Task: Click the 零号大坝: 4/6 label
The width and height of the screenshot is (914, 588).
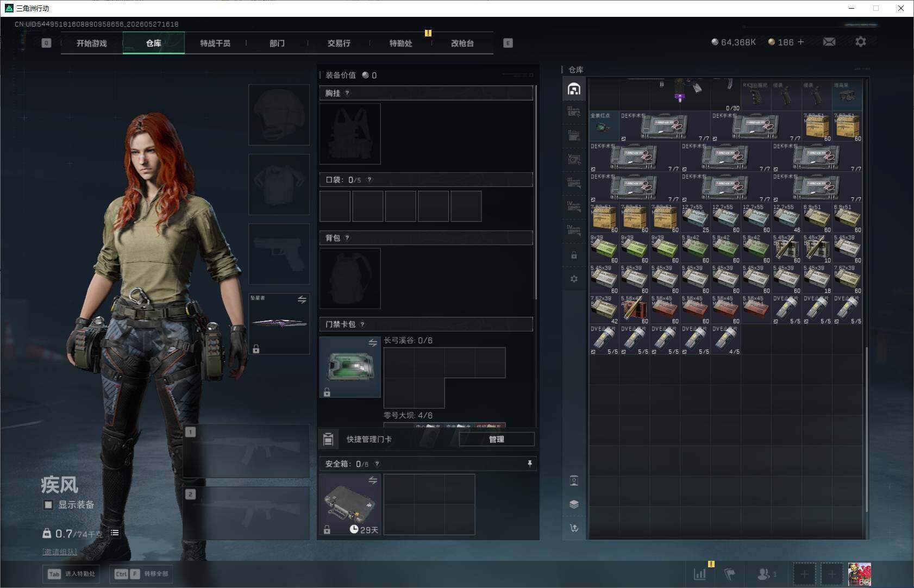Action: [408, 415]
